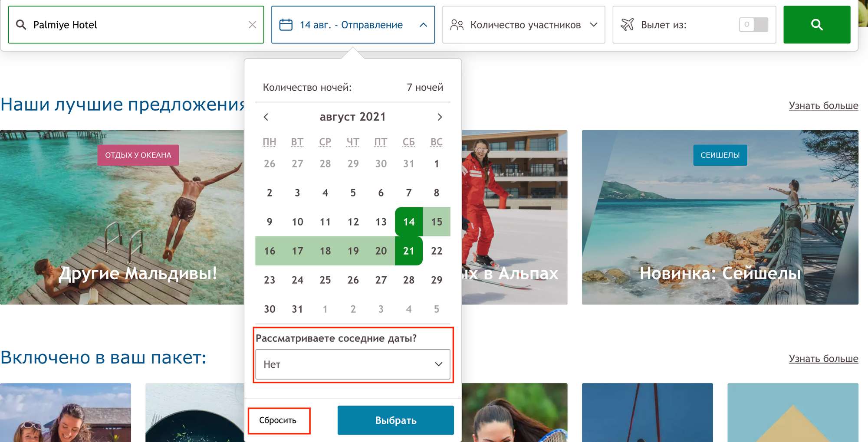
Task: Open the Рассматриваете соседние даты dropdown
Action: point(352,364)
